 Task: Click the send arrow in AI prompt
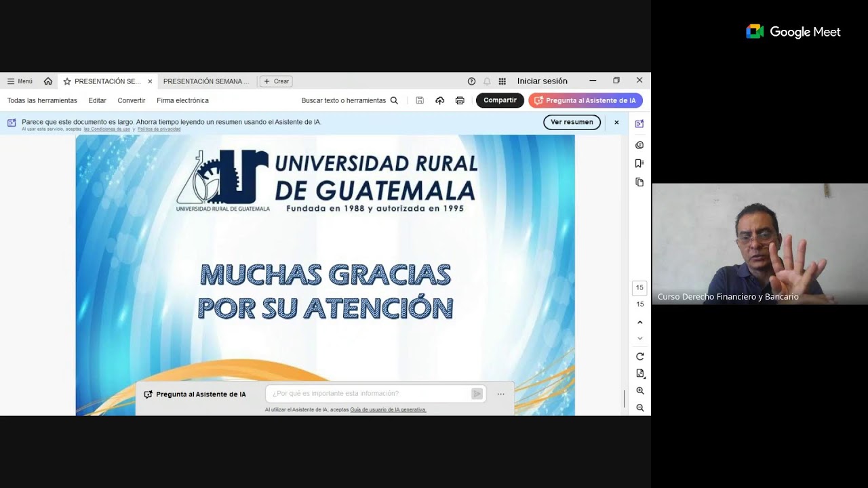pyautogui.click(x=477, y=394)
